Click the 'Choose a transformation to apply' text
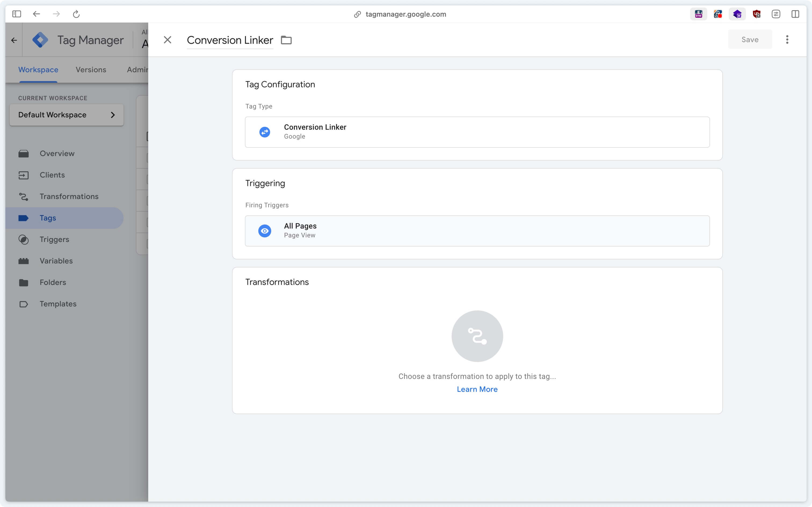Image resolution: width=812 pixels, height=507 pixels. click(477, 376)
